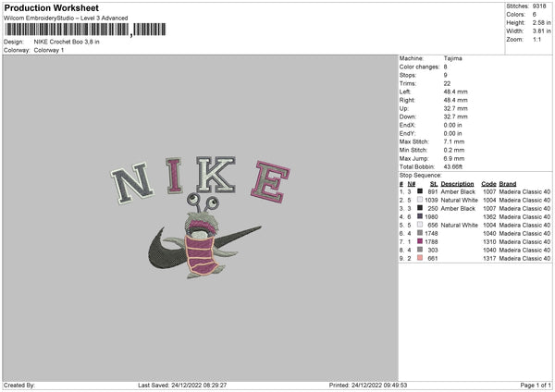Click stitch count '891' in stop row 1
This screenshot has width=555, height=392.
[433, 191]
